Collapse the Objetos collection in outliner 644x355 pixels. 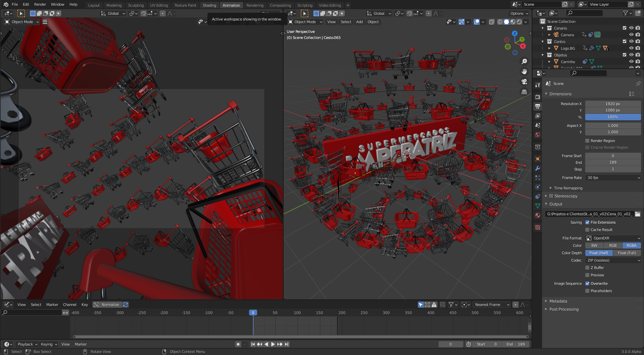tap(543, 55)
